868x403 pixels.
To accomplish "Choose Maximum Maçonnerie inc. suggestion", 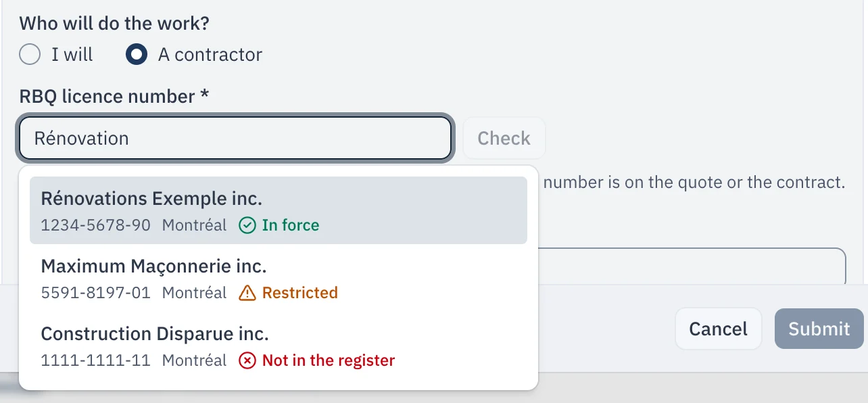I will tap(279, 278).
